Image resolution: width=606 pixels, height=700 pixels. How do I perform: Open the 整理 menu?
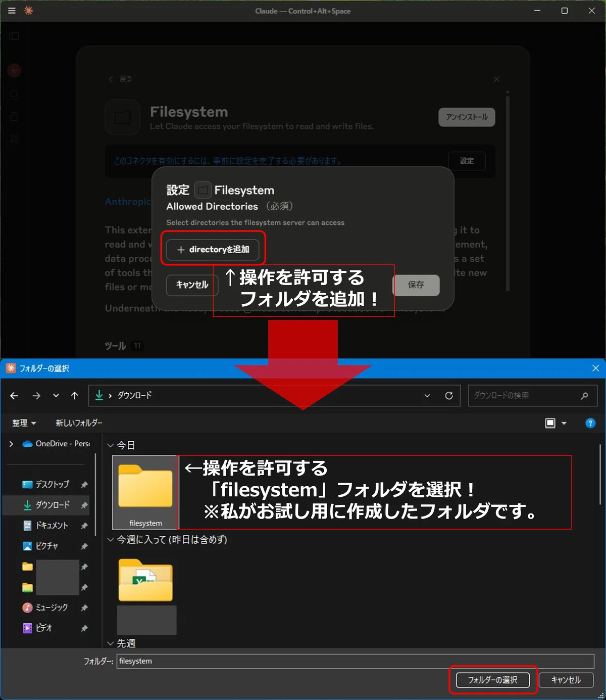click(24, 423)
